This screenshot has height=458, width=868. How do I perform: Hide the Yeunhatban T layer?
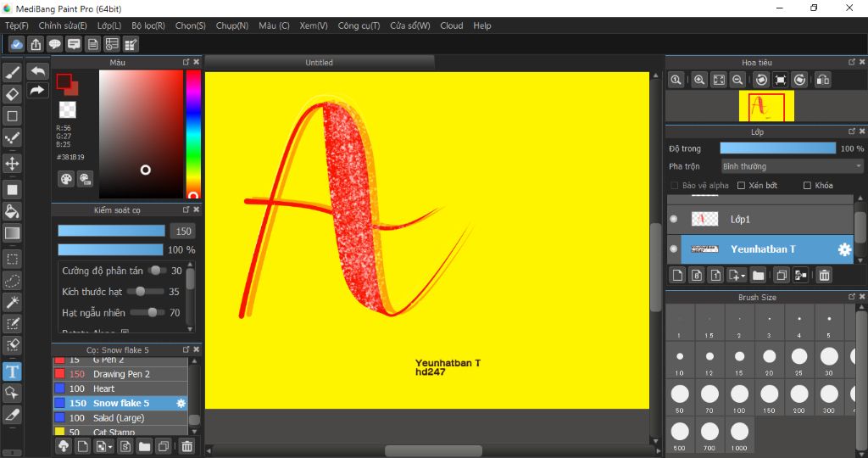(674, 249)
